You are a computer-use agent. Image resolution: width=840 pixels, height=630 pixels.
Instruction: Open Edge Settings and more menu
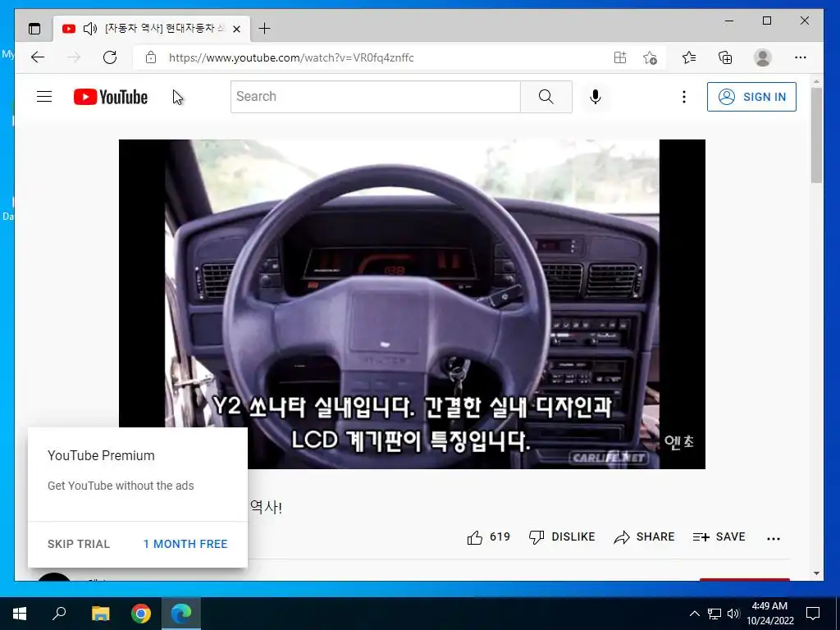tap(801, 57)
